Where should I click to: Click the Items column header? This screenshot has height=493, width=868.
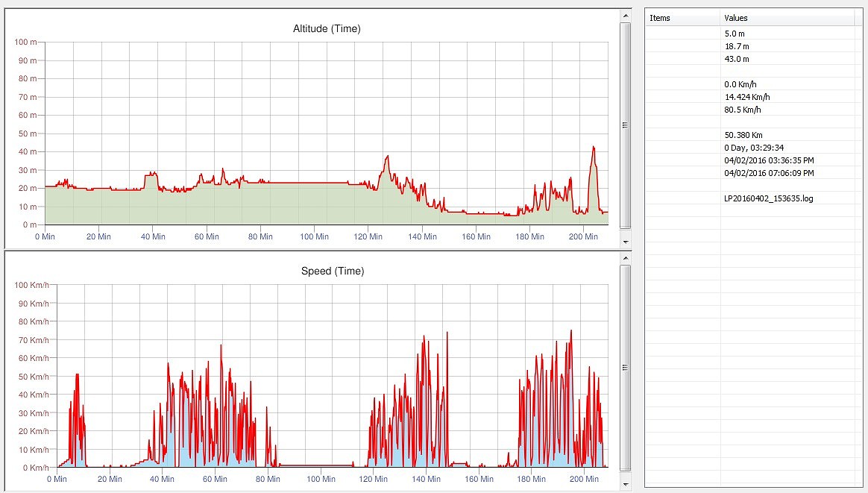pos(682,18)
